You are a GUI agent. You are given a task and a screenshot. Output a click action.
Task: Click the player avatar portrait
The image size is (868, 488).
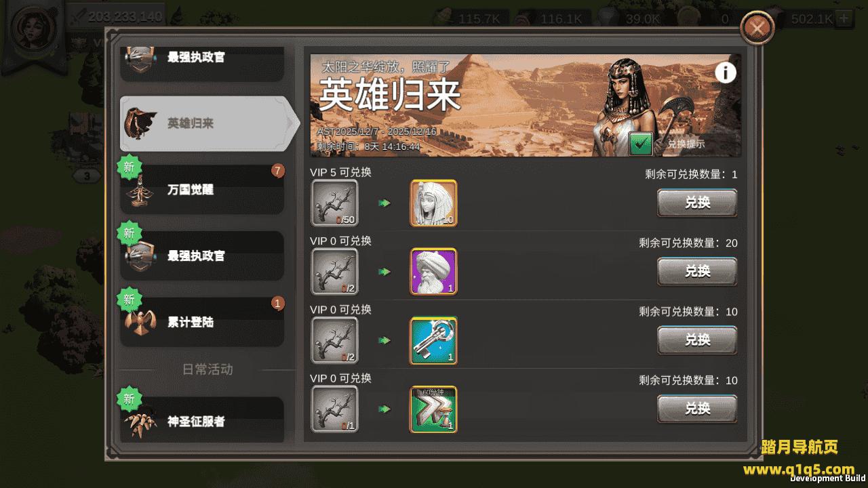point(33,29)
